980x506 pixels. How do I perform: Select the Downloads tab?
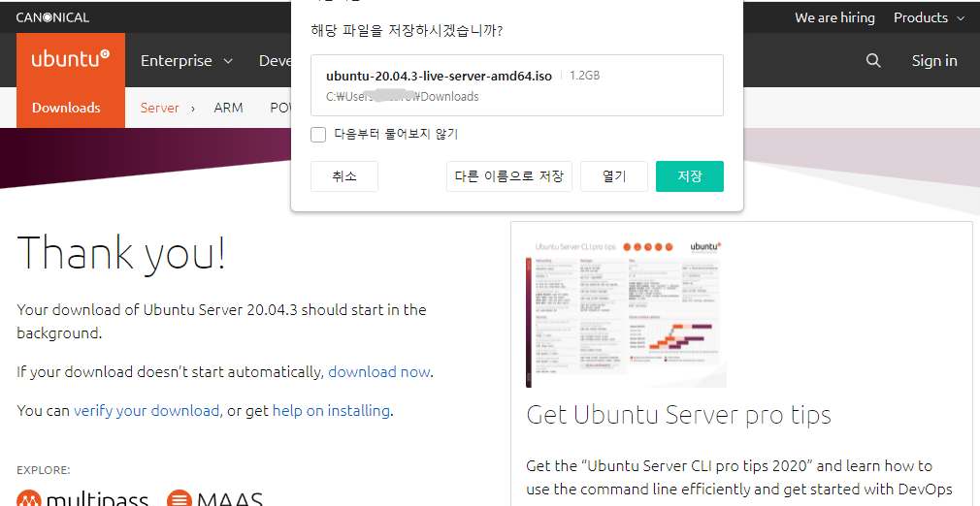[x=66, y=108]
